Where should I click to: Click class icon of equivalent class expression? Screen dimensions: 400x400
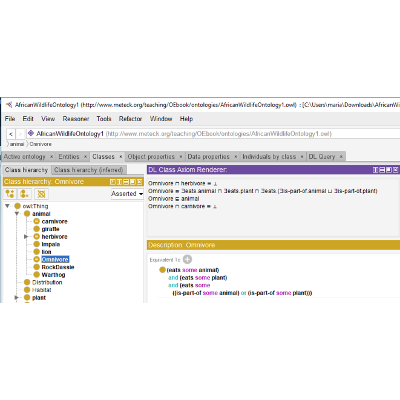click(162, 270)
